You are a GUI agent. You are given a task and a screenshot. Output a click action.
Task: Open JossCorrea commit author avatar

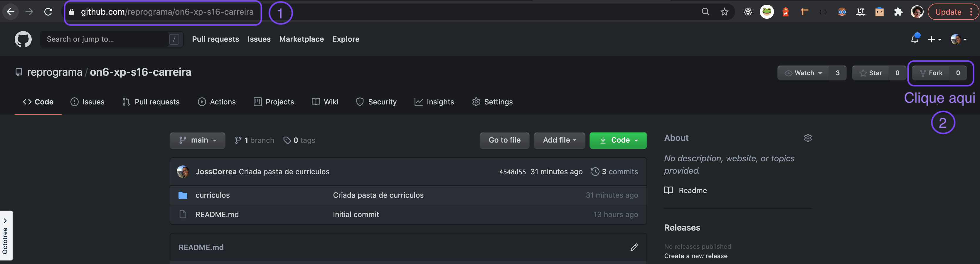[183, 172]
